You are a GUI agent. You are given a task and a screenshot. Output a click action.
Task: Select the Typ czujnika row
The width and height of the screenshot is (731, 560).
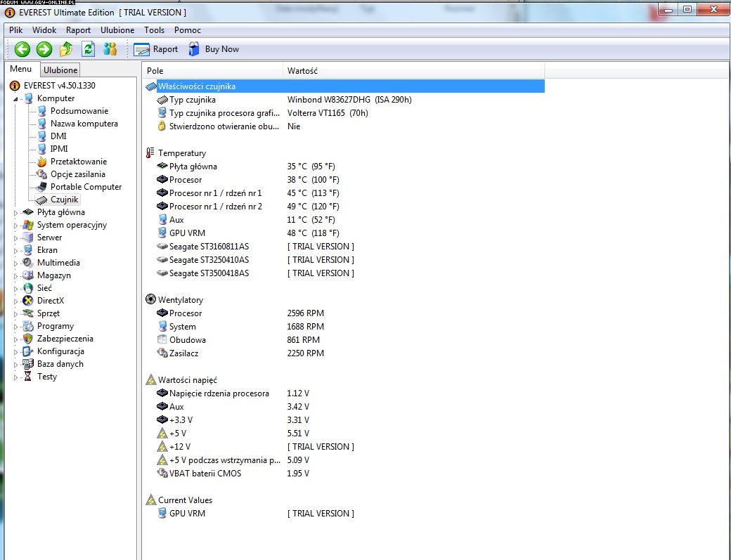(x=345, y=100)
